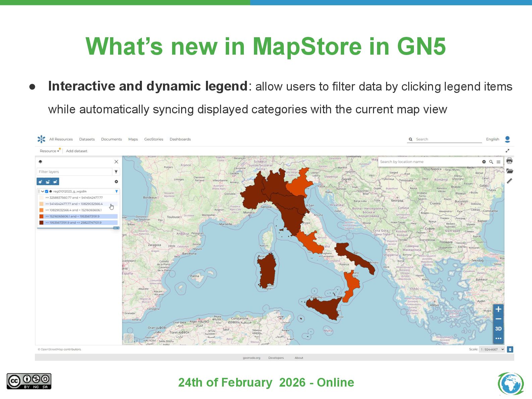Deselect legend filter '>= 19535673191.9 and <= 25823747101.9'
The height and width of the screenshot is (399, 532).
coord(78,223)
